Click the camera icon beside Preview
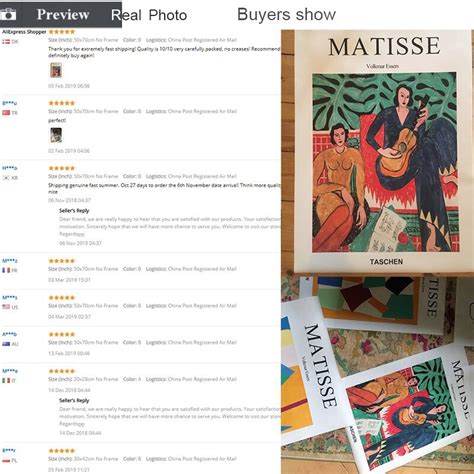The height and width of the screenshot is (474, 474). click(8, 14)
